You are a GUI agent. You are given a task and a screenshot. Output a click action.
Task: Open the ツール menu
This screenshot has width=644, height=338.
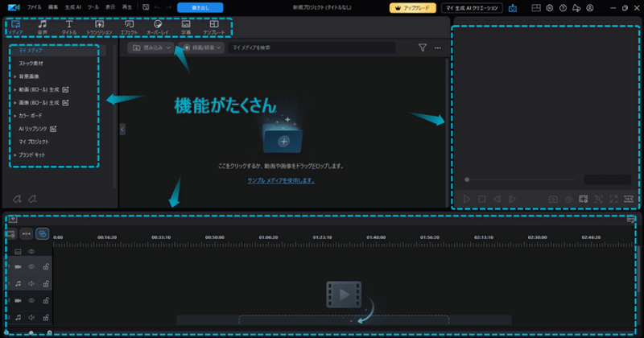click(93, 7)
